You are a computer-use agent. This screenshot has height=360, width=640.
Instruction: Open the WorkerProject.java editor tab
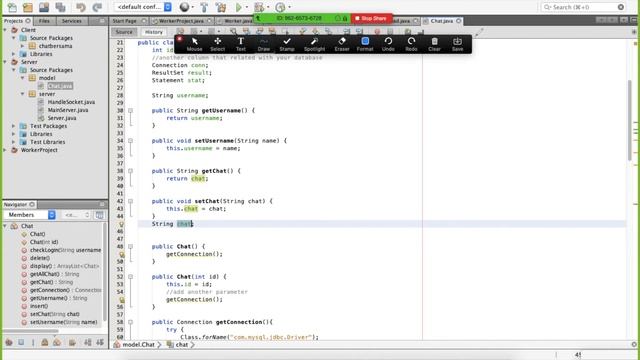click(x=181, y=21)
